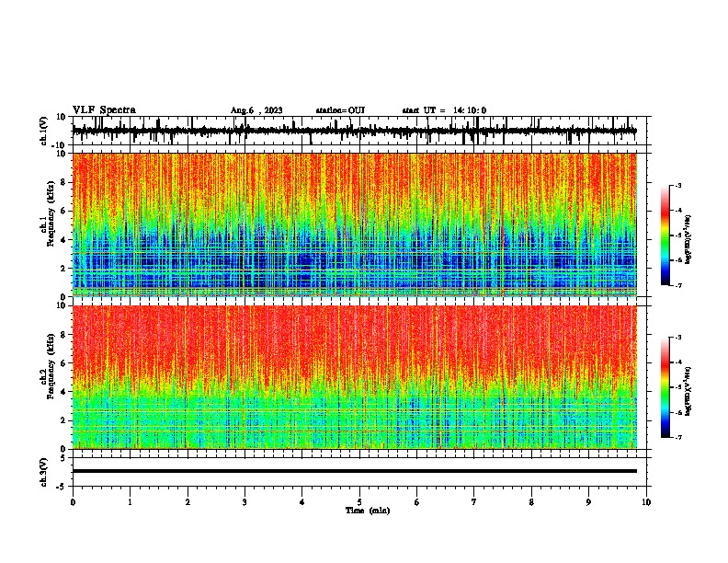Click time axis tick label "10" at bottom right
This screenshot has width=728, height=563.
click(x=646, y=502)
